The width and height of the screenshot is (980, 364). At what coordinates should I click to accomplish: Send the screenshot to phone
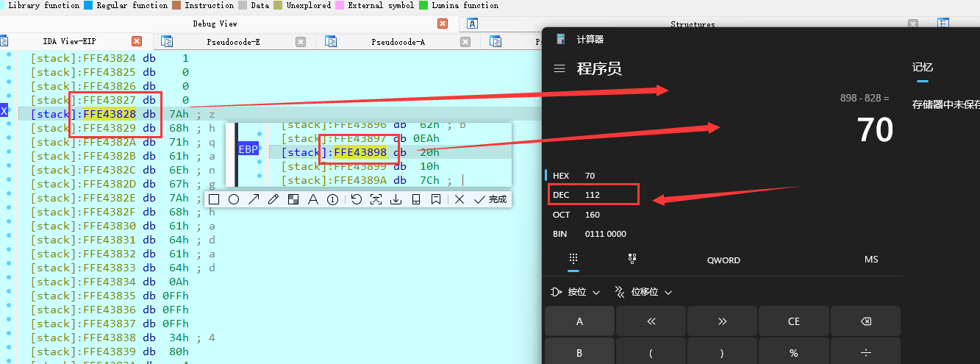(416, 199)
